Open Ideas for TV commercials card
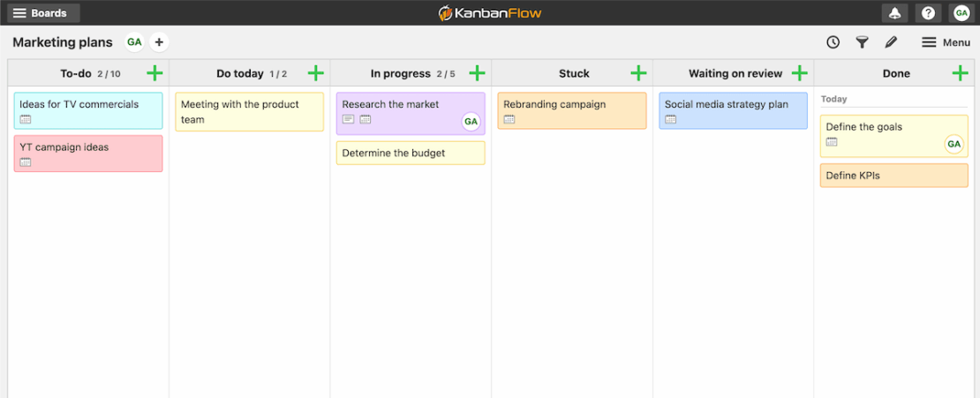The image size is (980, 398). (x=88, y=110)
